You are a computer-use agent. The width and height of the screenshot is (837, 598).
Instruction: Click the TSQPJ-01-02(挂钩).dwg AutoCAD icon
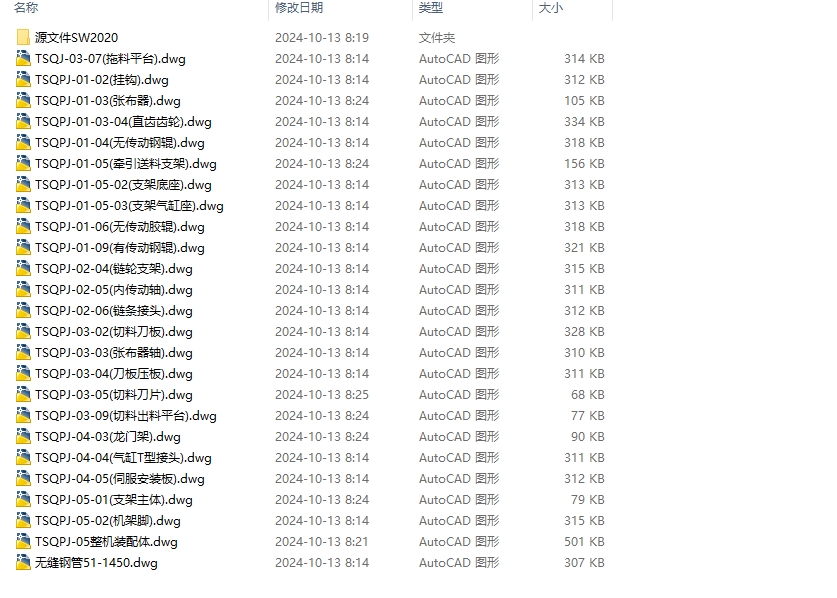click(23, 80)
